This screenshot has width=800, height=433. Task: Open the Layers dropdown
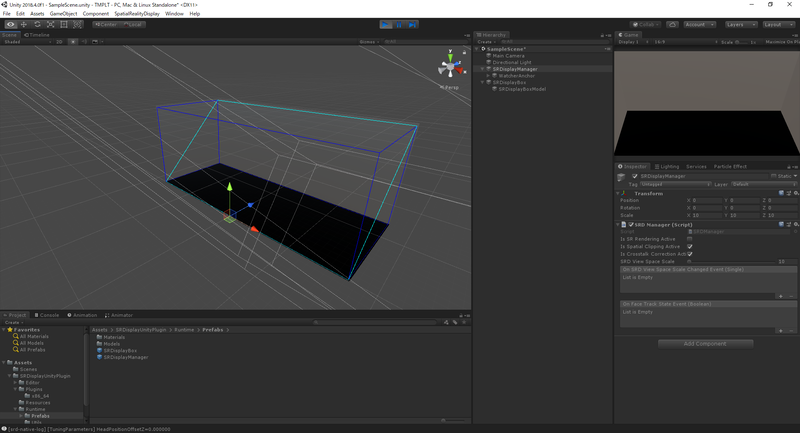[x=740, y=24]
